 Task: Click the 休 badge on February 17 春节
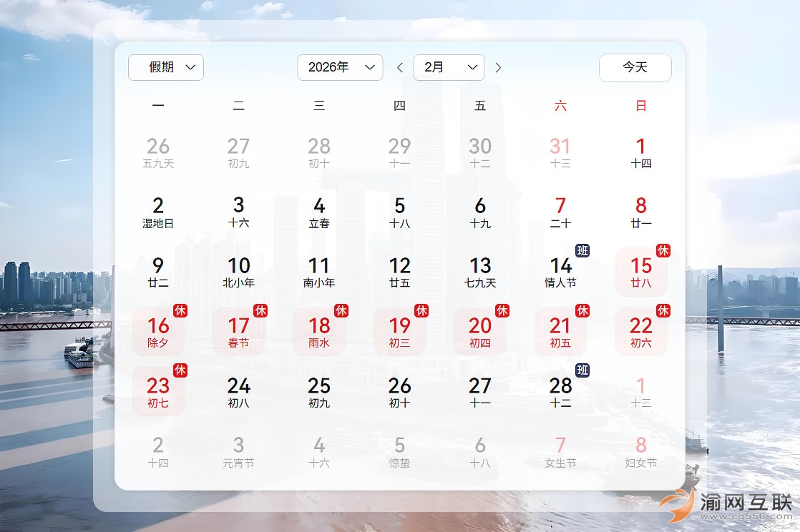[260, 310]
